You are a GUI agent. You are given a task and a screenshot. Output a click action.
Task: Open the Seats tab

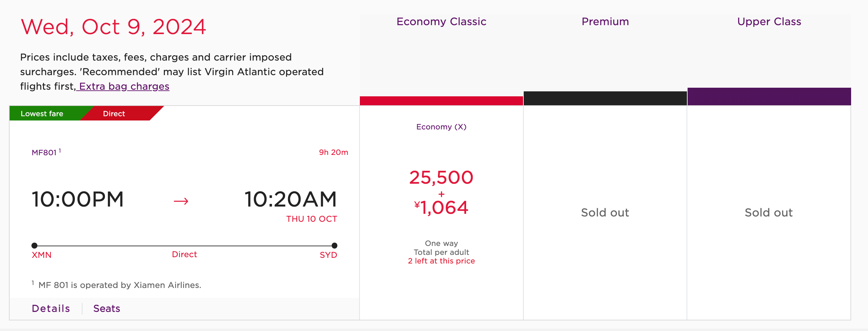pyautogui.click(x=107, y=308)
